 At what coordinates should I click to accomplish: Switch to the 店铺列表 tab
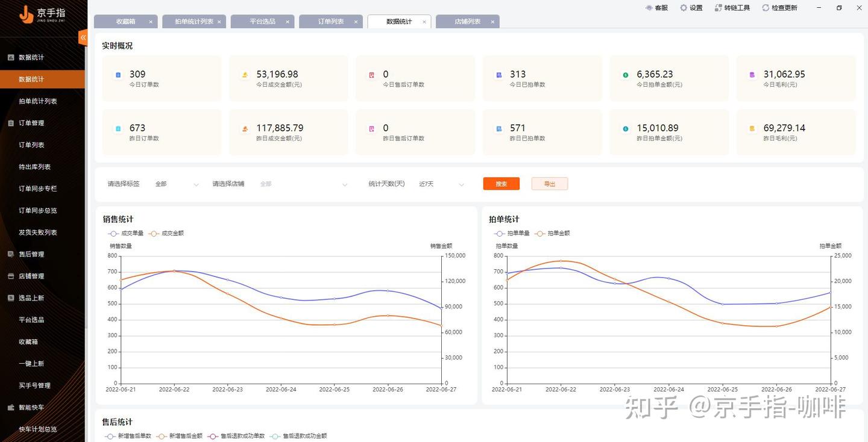coord(468,22)
